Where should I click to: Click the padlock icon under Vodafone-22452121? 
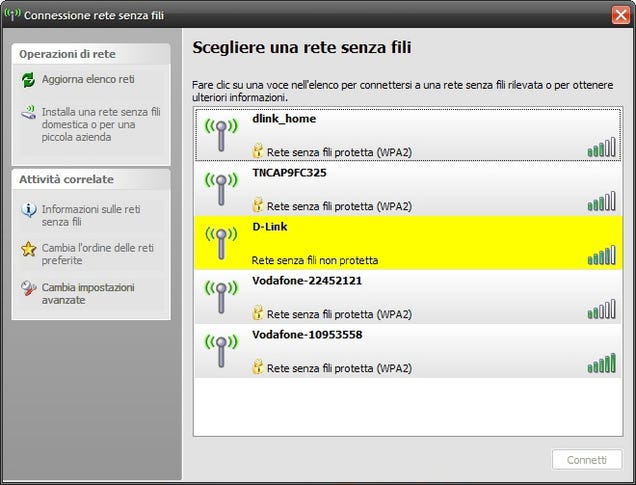click(258, 313)
